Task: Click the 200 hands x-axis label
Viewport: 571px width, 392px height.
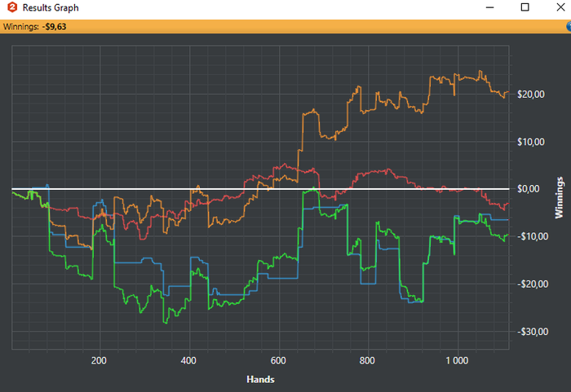Action: pyautogui.click(x=99, y=361)
